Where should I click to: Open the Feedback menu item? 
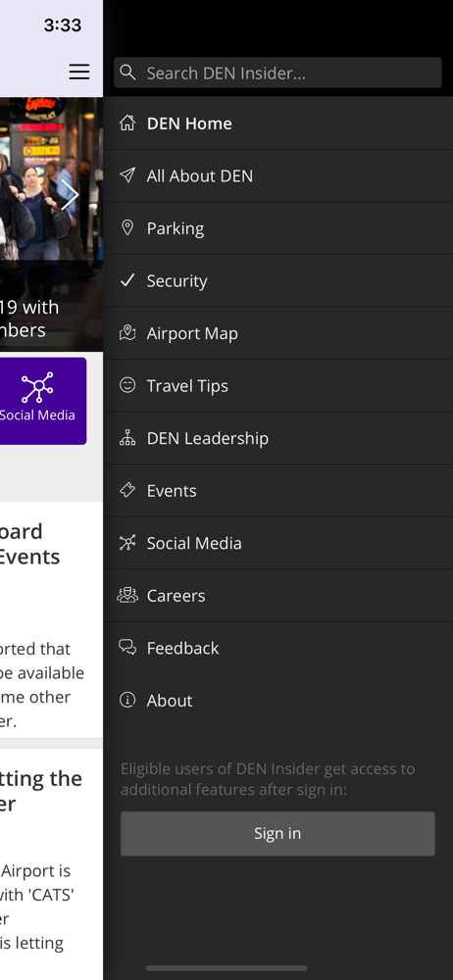(277, 648)
